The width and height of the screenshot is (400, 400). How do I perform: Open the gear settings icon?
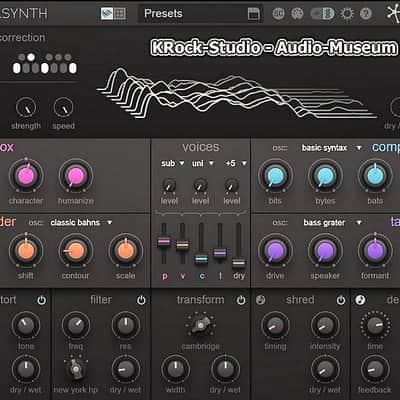click(347, 14)
